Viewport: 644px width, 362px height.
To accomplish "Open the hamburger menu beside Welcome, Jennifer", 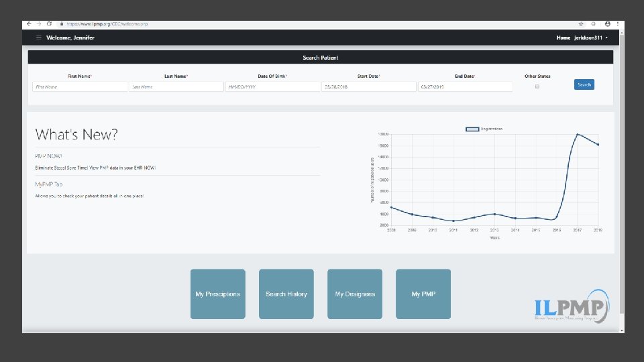I will (x=39, y=38).
